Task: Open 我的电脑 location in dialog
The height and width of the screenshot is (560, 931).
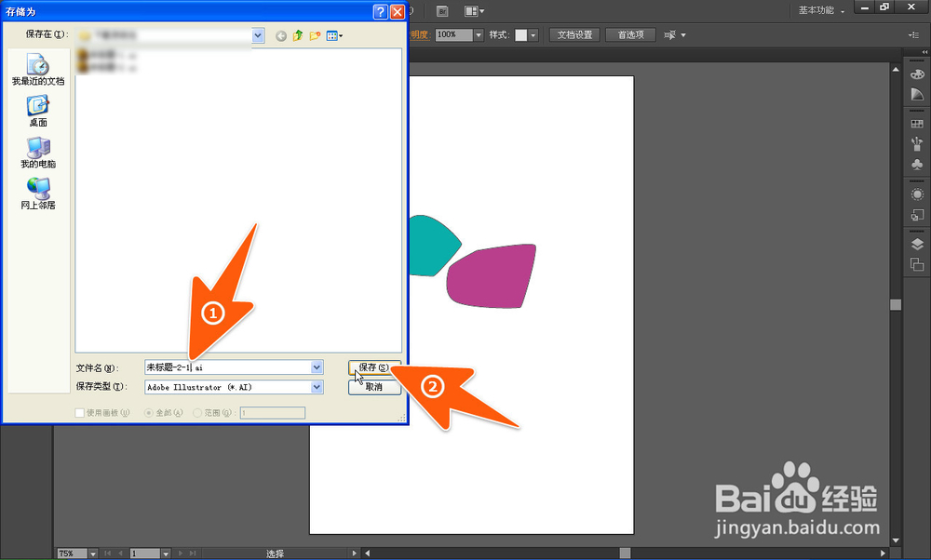Action: point(38,153)
